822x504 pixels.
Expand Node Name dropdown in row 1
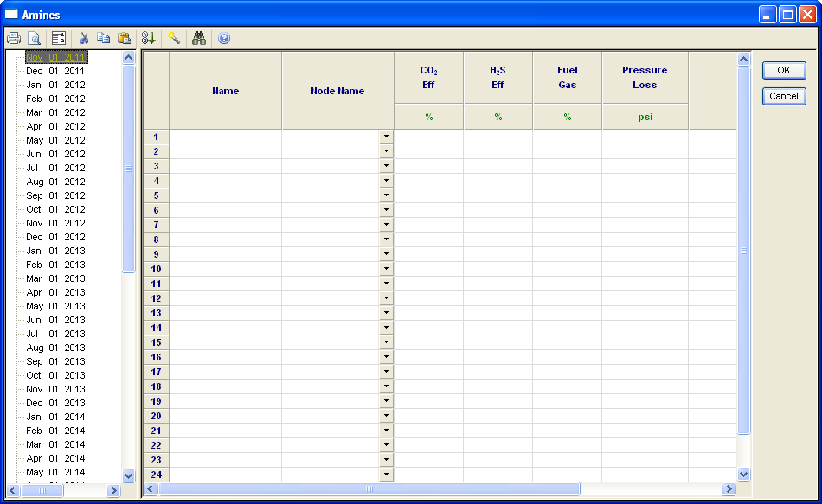click(x=386, y=137)
